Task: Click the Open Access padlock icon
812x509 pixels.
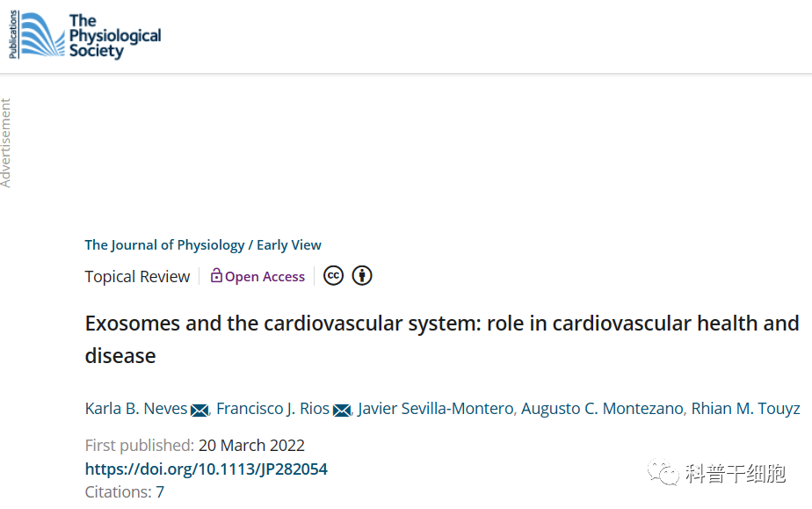Action: (216, 276)
